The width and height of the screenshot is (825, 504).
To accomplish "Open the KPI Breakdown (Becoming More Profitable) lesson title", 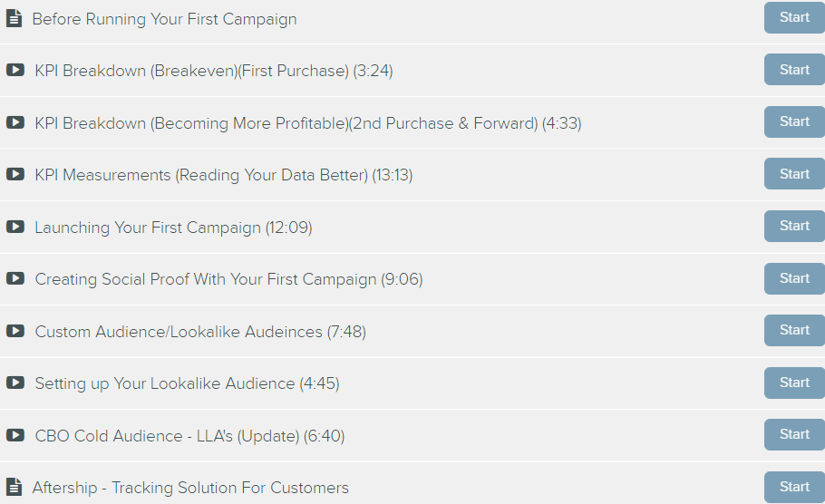I will coord(308,123).
